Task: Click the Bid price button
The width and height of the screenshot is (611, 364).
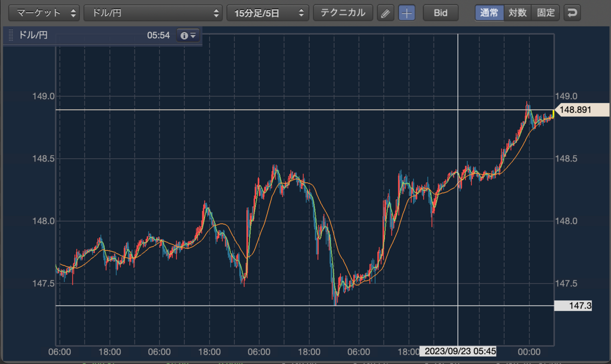Action: (x=440, y=13)
